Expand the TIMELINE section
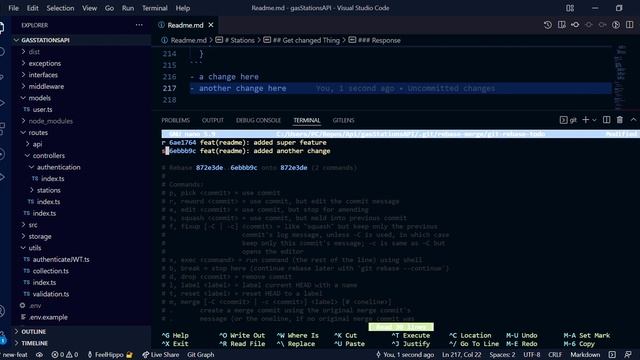 tap(34, 343)
